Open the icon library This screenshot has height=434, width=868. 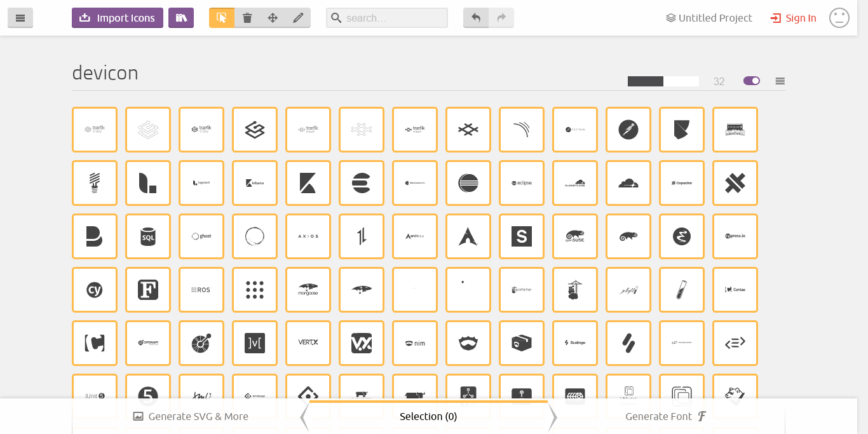point(181,18)
